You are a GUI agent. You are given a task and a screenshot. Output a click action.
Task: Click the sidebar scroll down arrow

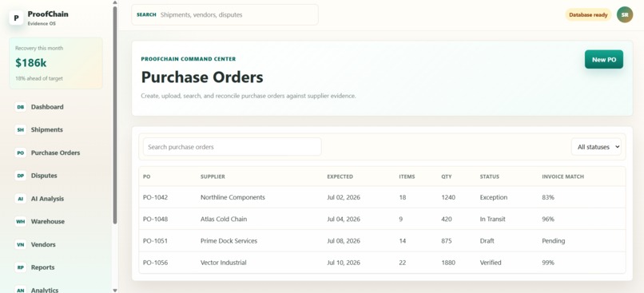tap(115, 290)
